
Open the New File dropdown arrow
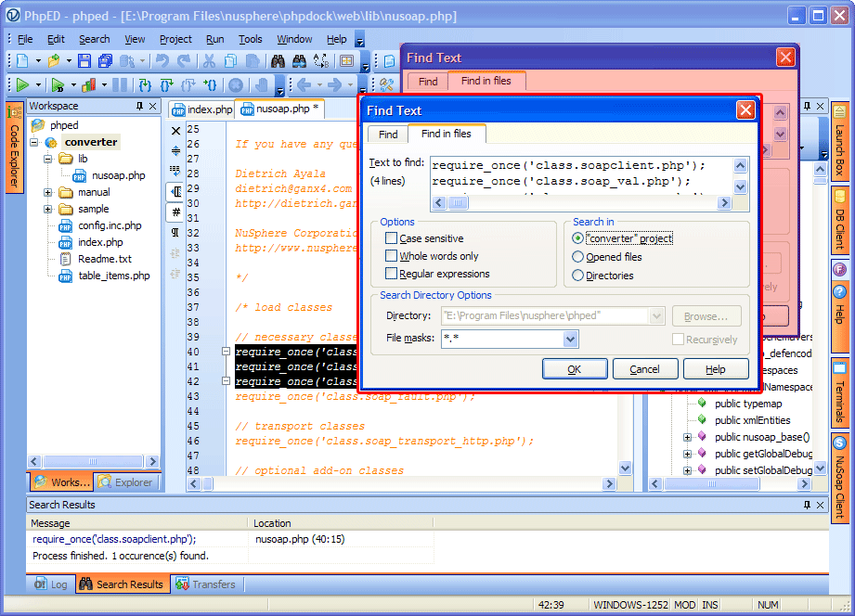pos(38,60)
